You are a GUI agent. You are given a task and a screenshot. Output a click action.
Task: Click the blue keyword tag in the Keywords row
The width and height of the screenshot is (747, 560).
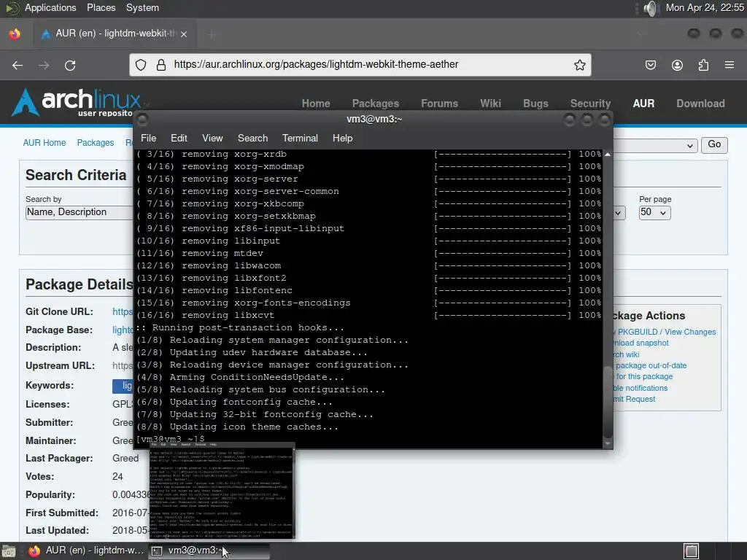pyautogui.click(x=123, y=386)
